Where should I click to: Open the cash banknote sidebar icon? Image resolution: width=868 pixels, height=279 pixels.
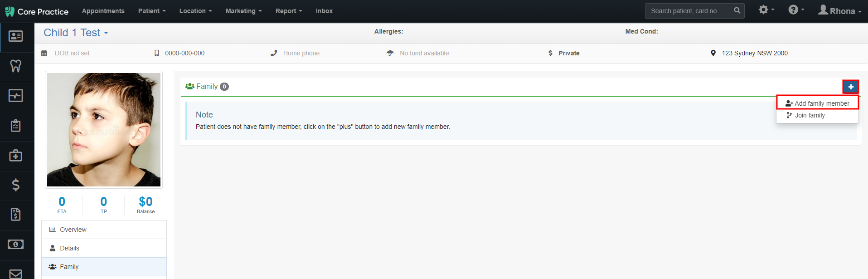[16, 245]
